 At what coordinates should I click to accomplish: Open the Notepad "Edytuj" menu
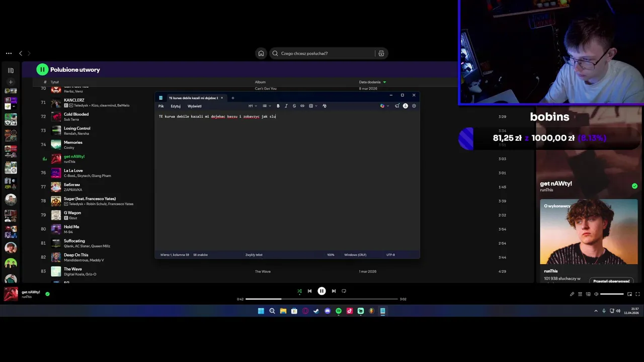[x=176, y=106]
